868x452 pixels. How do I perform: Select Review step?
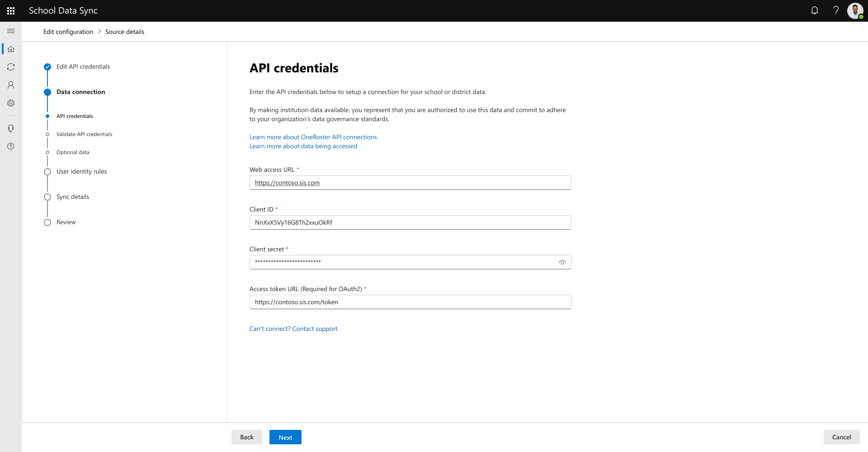pos(66,222)
